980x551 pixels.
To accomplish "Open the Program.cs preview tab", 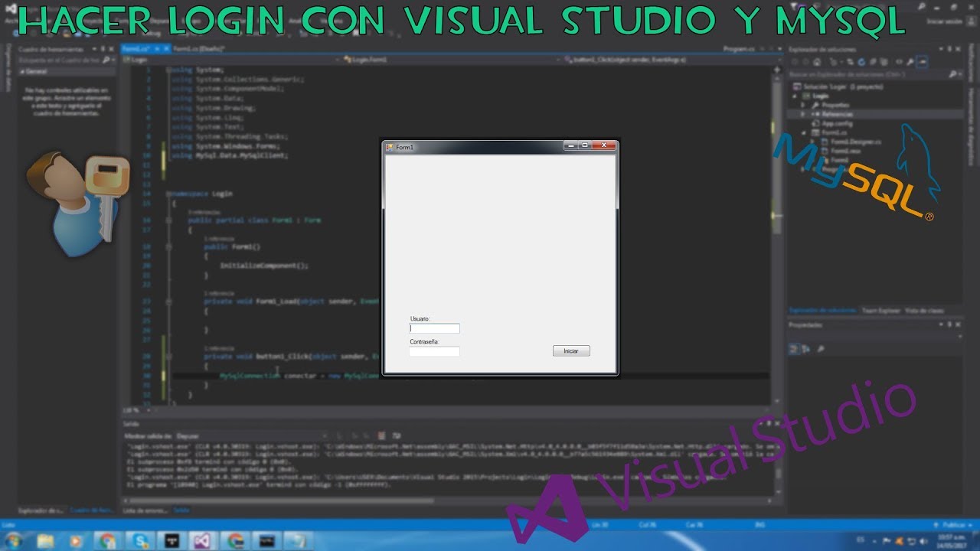I will (738, 48).
